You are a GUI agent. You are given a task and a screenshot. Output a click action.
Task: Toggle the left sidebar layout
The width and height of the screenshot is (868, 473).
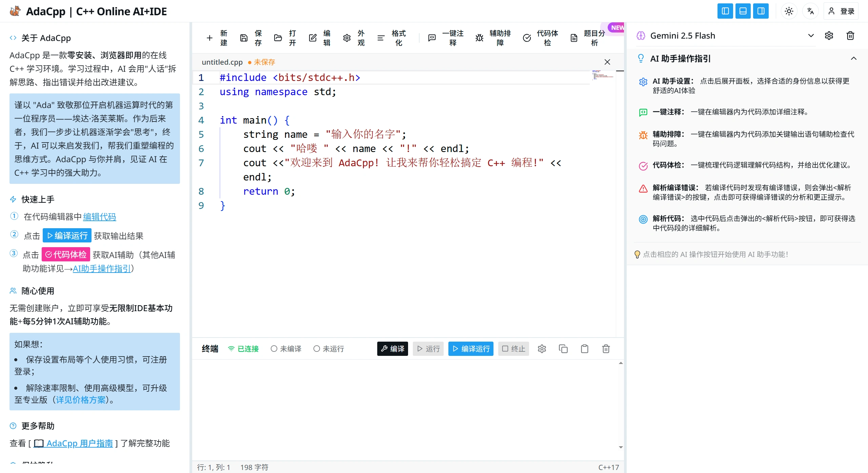725,11
